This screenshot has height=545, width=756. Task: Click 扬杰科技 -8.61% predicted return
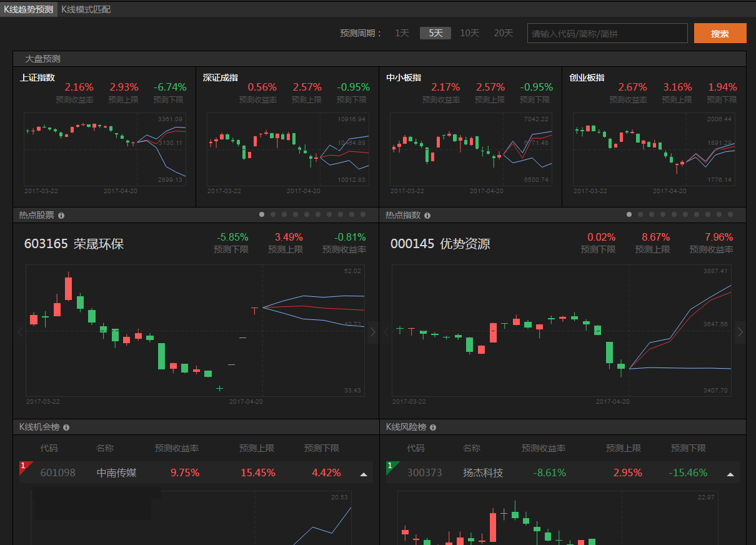(x=550, y=473)
